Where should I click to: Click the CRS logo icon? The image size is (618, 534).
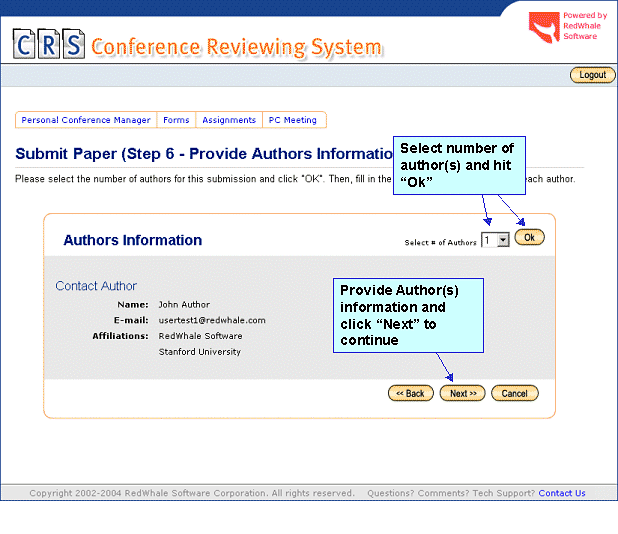click(x=48, y=44)
